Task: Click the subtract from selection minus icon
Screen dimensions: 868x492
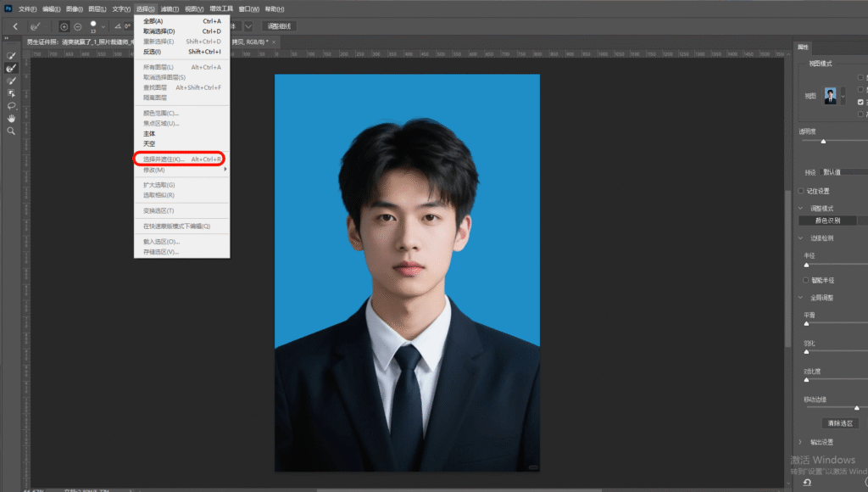Action: (x=78, y=26)
